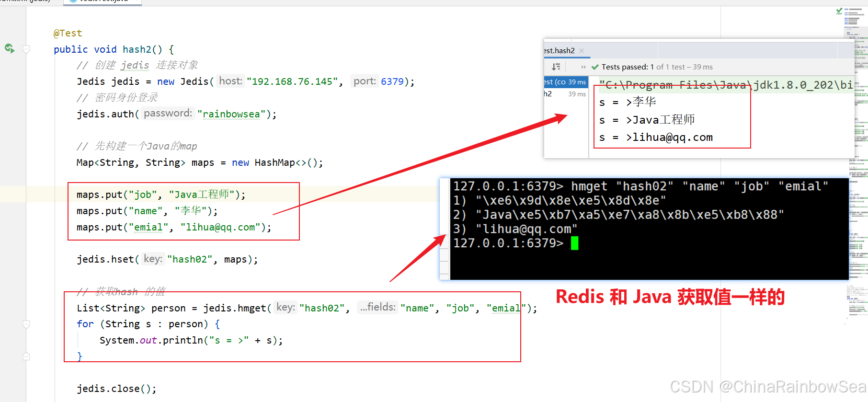Click the console output line s = >李华
This screenshot has height=402, width=868.
[x=628, y=102]
